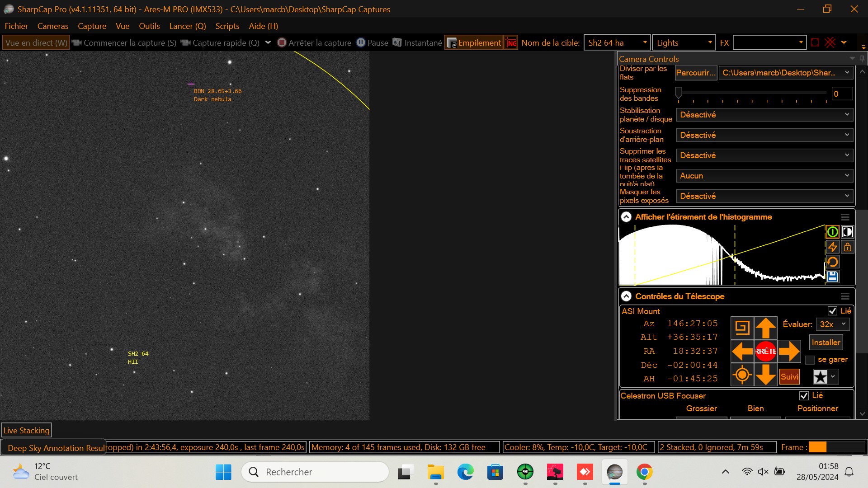Open Chrome from the Windows taskbar
Viewport: 868px width, 488px height.
point(644,472)
